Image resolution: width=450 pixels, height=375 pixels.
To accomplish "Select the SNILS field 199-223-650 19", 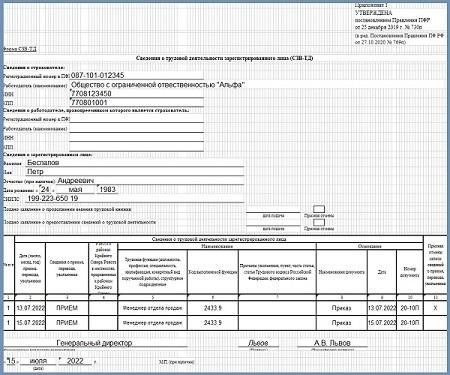I will click(135, 198).
